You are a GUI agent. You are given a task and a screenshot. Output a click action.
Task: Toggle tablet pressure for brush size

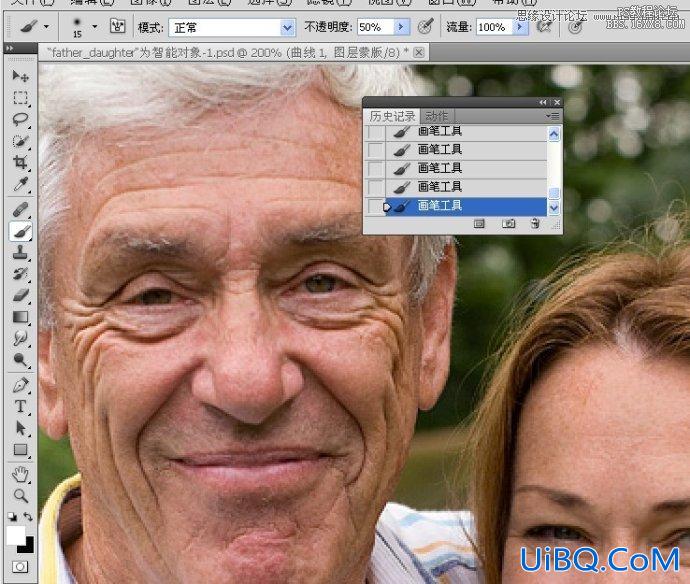[x=575, y=27]
